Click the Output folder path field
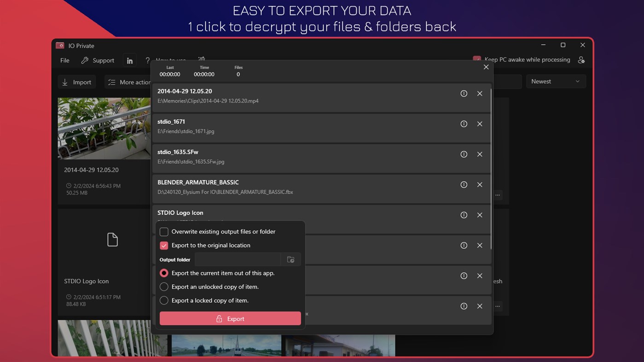The width and height of the screenshot is (644, 362). (238, 259)
